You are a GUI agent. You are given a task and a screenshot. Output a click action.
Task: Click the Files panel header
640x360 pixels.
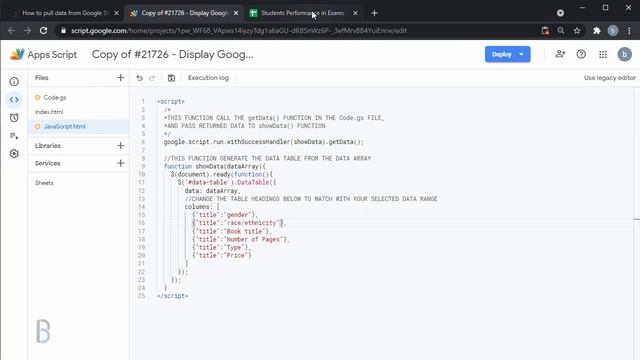pyautogui.click(x=42, y=78)
